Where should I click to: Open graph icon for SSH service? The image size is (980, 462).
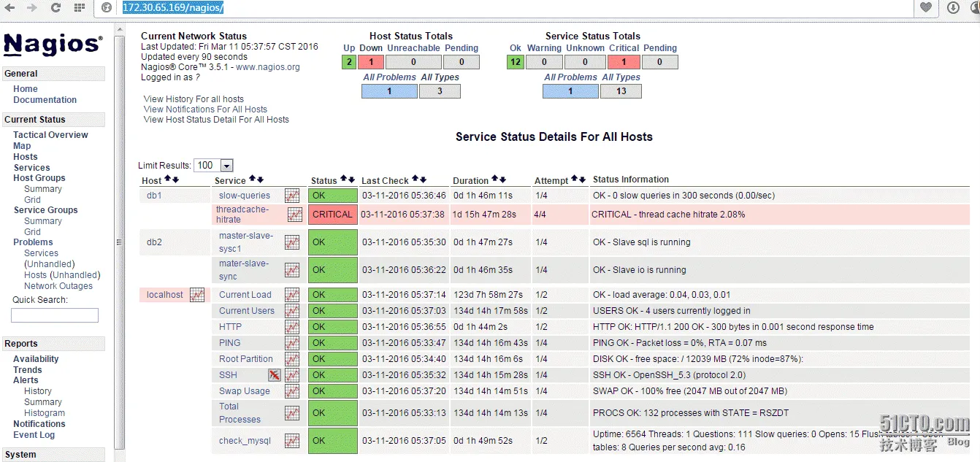[x=292, y=375]
